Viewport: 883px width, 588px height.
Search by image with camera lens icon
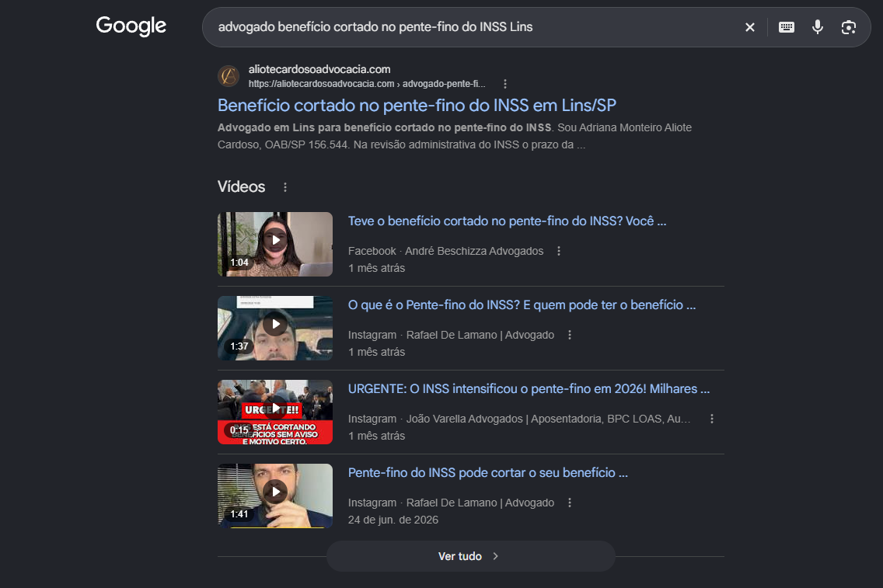click(848, 27)
